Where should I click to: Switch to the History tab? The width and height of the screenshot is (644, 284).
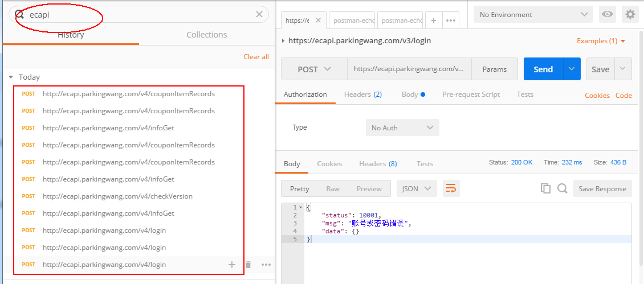[71, 35]
